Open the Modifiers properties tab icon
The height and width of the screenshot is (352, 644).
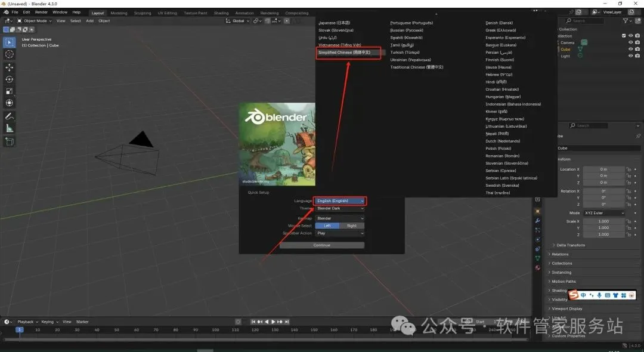pyautogui.click(x=538, y=221)
